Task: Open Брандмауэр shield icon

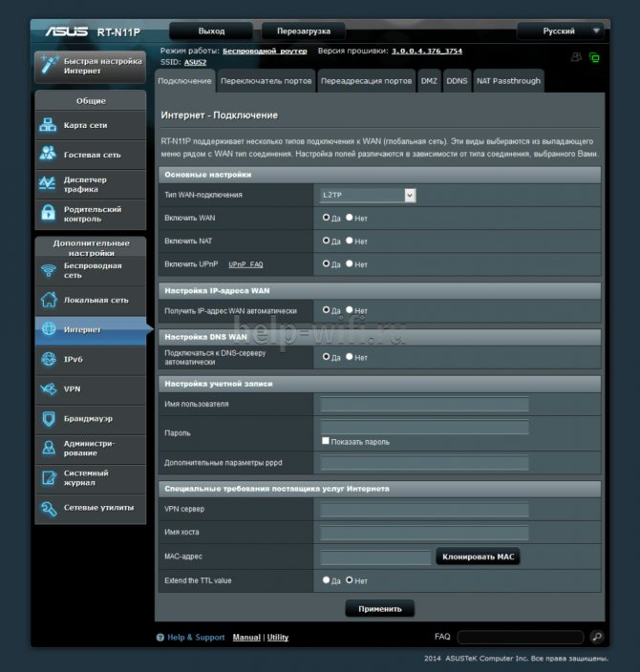Action: click(49, 419)
